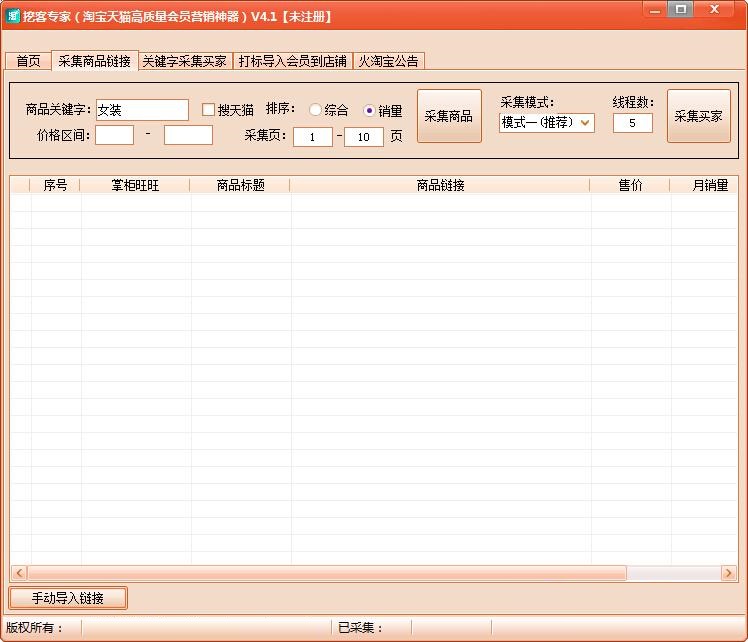The width and height of the screenshot is (748, 642).
Task: Click the 采集买家 button
Action: pos(698,116)
